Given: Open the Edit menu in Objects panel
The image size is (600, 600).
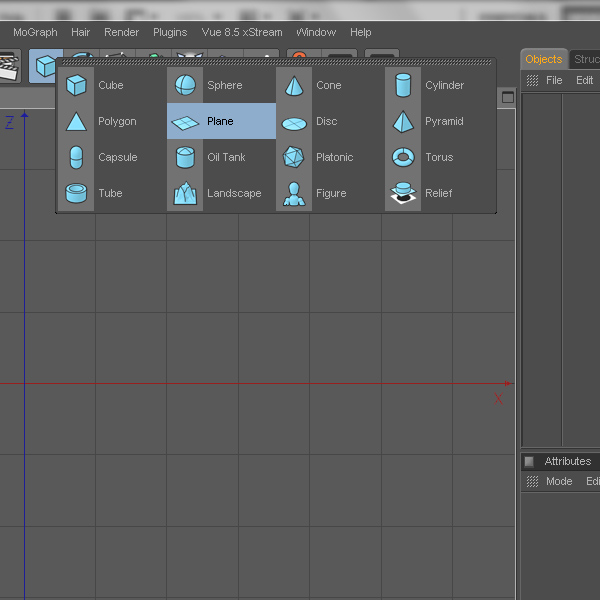Looking at the screenshot, I should (x=584, y=80).
